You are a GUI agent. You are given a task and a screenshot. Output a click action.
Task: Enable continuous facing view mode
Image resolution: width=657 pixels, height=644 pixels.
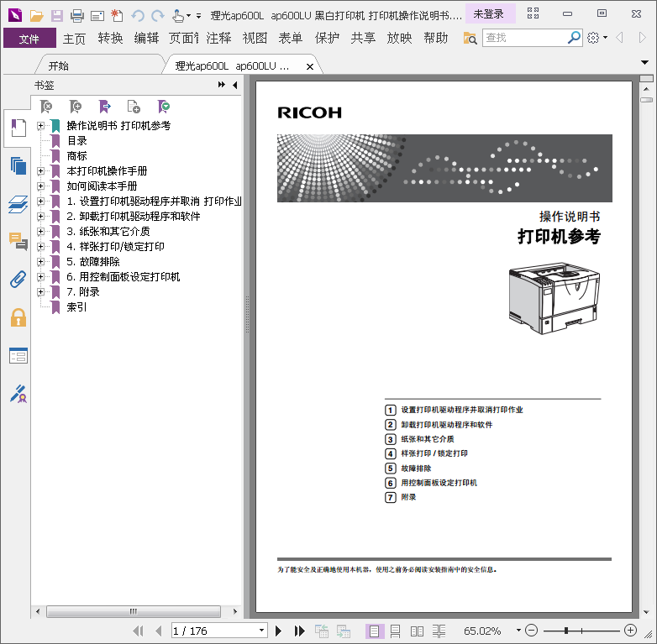pyautogui.click(x=439, y=631)
